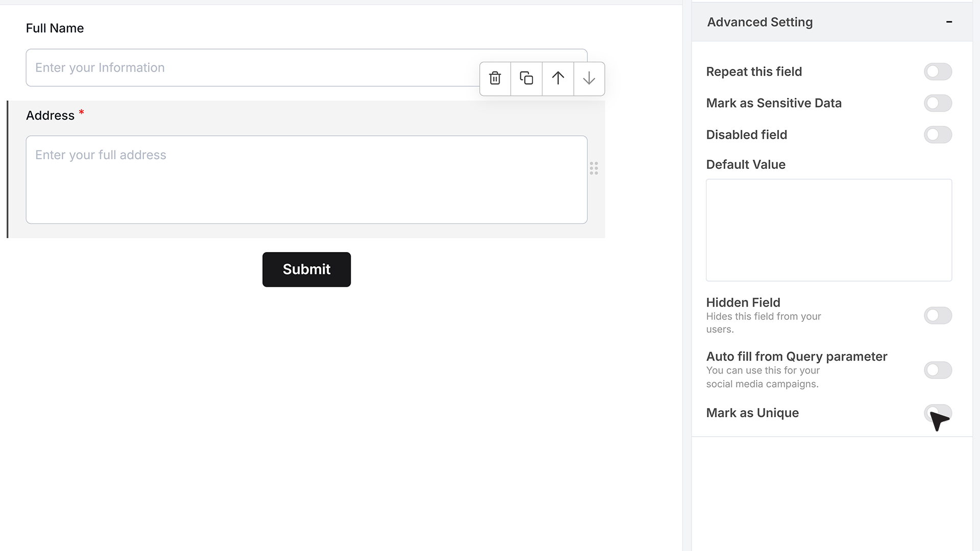Click 'Hides this field from your users' text
The height and width of the screenshot is (551, 980).
[763, 323]
